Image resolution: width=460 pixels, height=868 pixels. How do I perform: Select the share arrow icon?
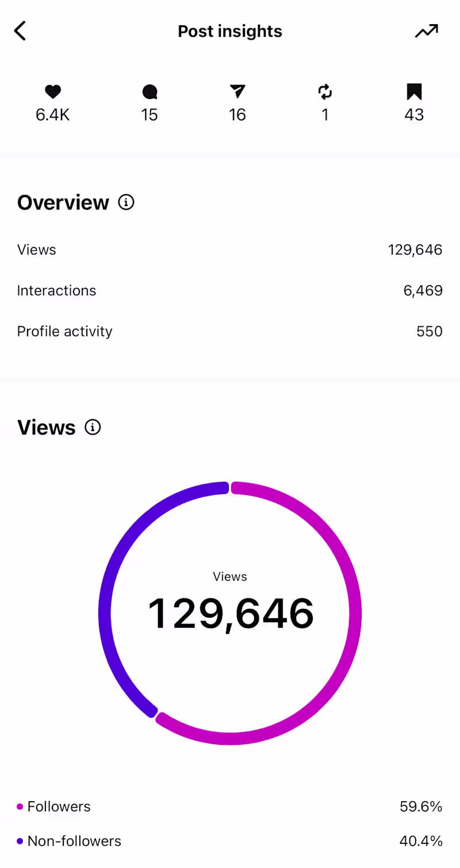pos(237,92)
